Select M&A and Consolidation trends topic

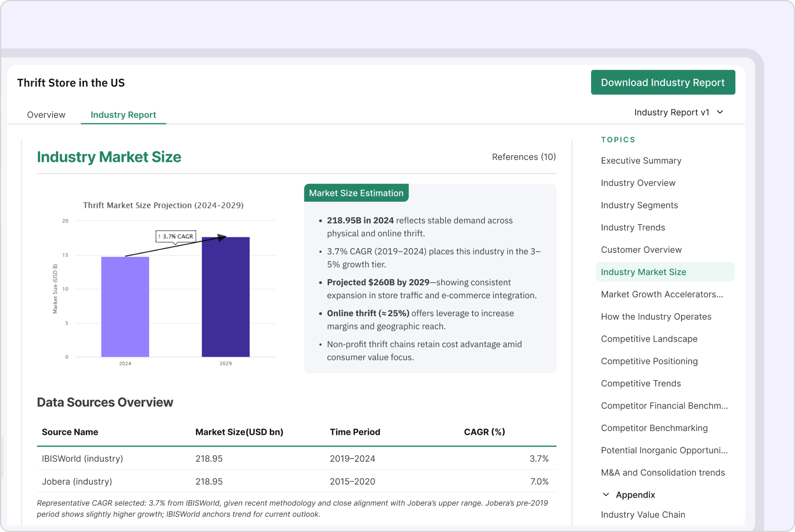pyautogui.click(x=662, y=472)
